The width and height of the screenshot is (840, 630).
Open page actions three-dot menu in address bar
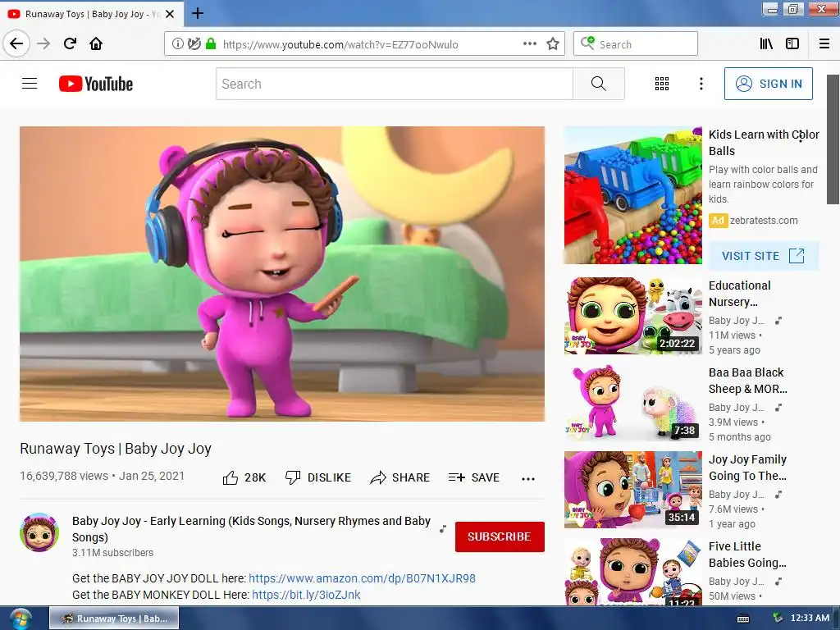(530, 44)
